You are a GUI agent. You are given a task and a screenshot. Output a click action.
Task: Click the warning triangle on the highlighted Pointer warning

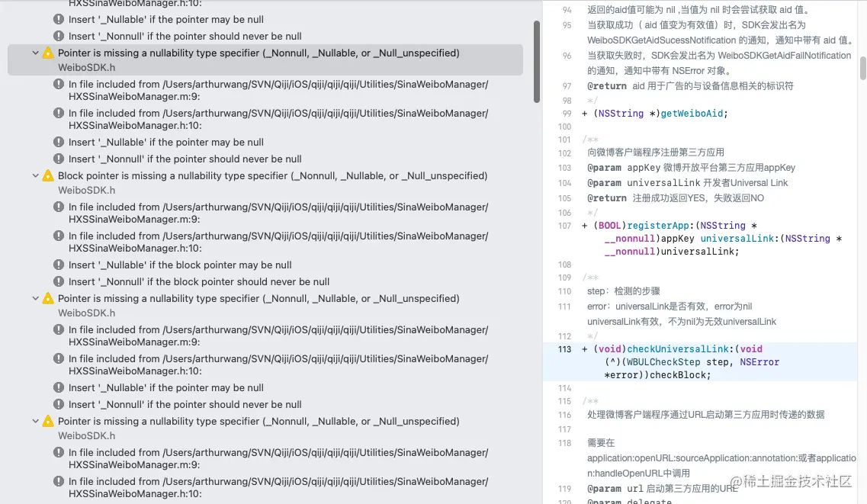tap(48, 53)
